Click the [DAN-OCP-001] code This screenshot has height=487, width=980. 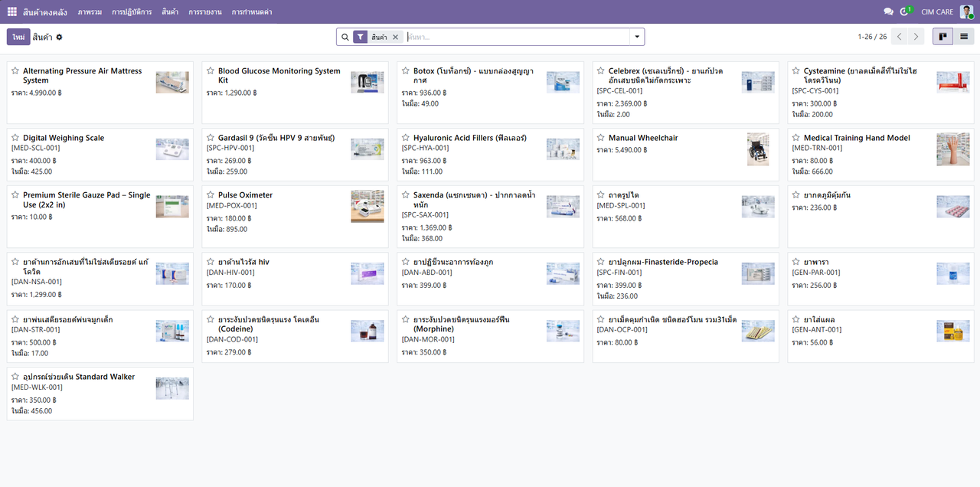click(622, 329)
